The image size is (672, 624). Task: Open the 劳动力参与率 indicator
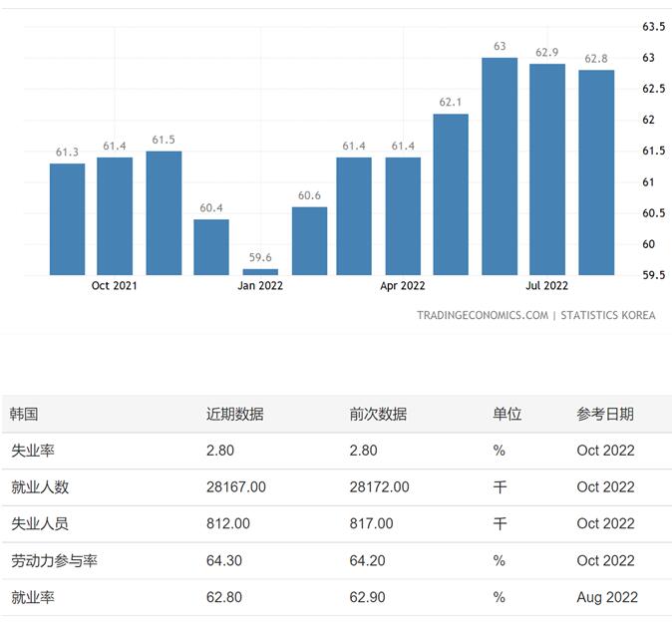[54, 561]
